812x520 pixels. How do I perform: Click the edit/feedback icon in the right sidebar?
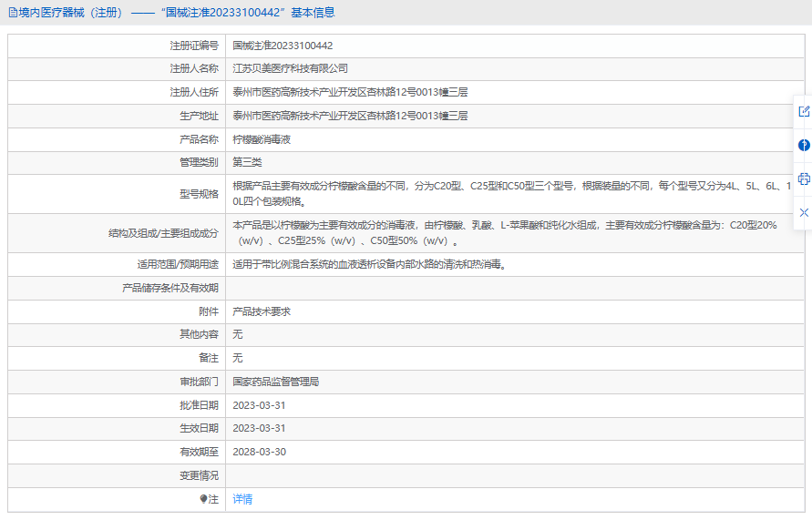804,111
